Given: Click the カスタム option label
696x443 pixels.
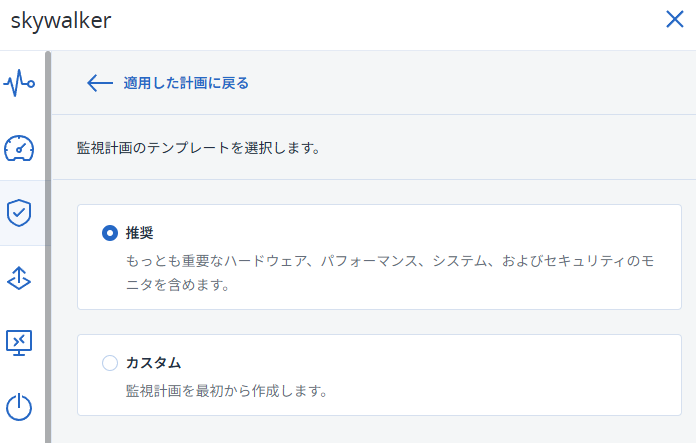Looking at the screenshot, I should pos(154,363).
